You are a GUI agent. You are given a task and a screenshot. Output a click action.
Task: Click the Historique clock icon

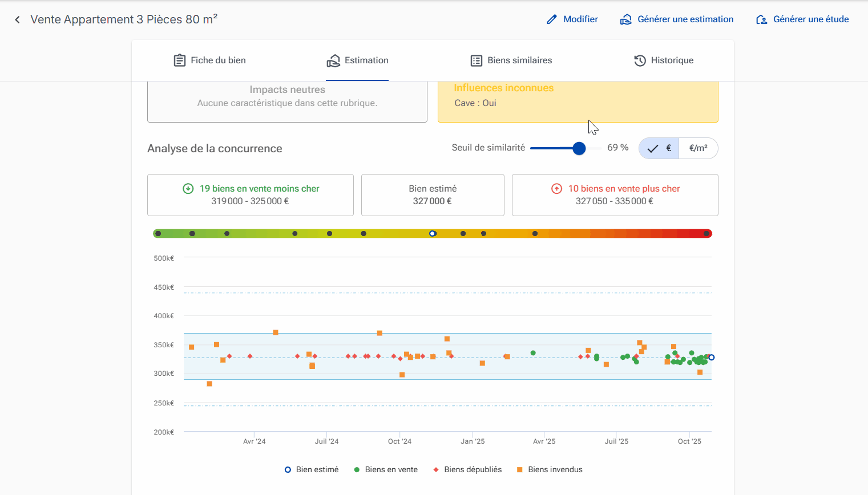click(640, 60)
